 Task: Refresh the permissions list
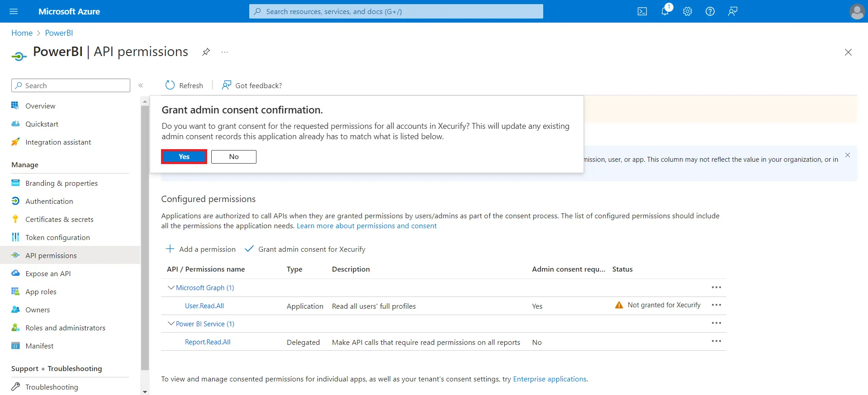[x=184, y=85]
